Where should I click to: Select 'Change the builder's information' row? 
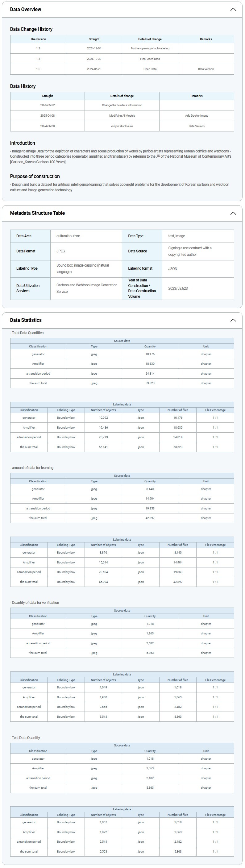coord(122,105)
